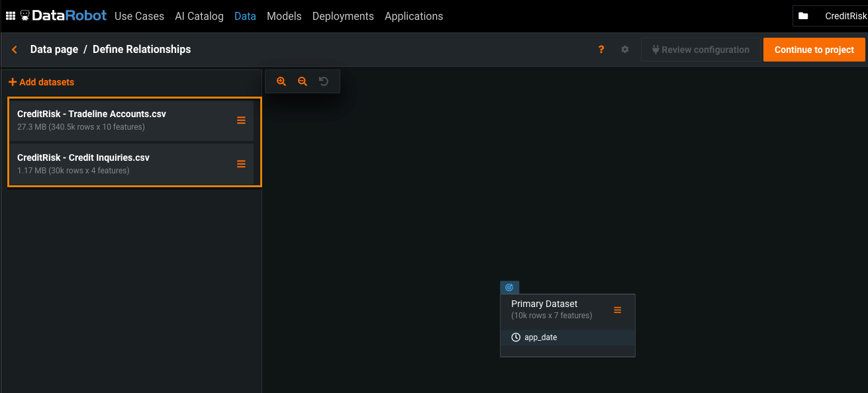Zoom out on the relationship canvas
Viewport: 868px width, 393px height.
[x=303, y=81]
